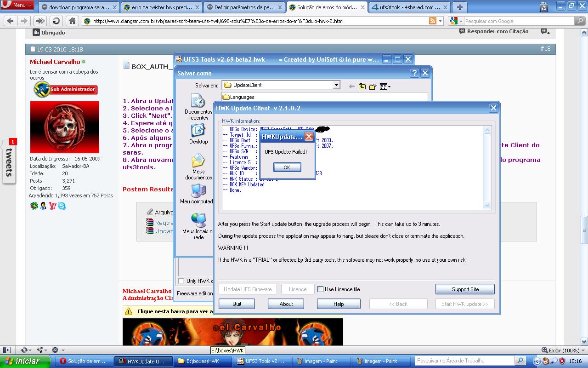
Task: Click the help button of Salvar como dialog
Action: pos(414,73)
